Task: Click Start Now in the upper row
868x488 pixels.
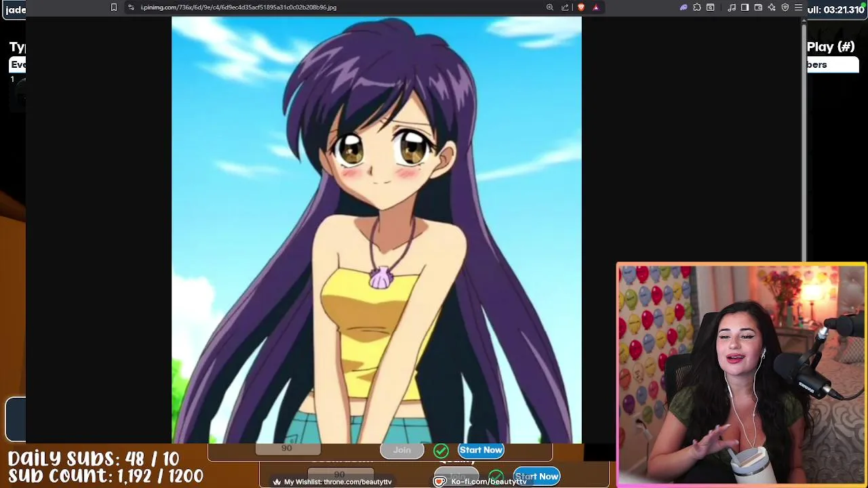Action: [x=481, y=450]
